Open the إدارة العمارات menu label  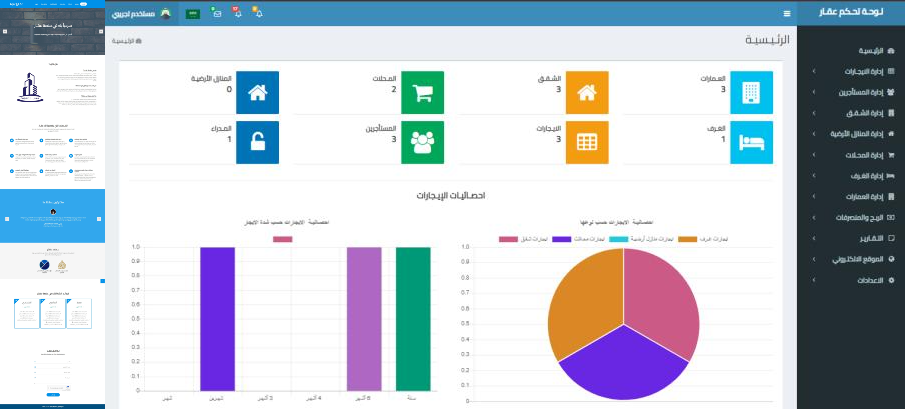tap(865, 196)
